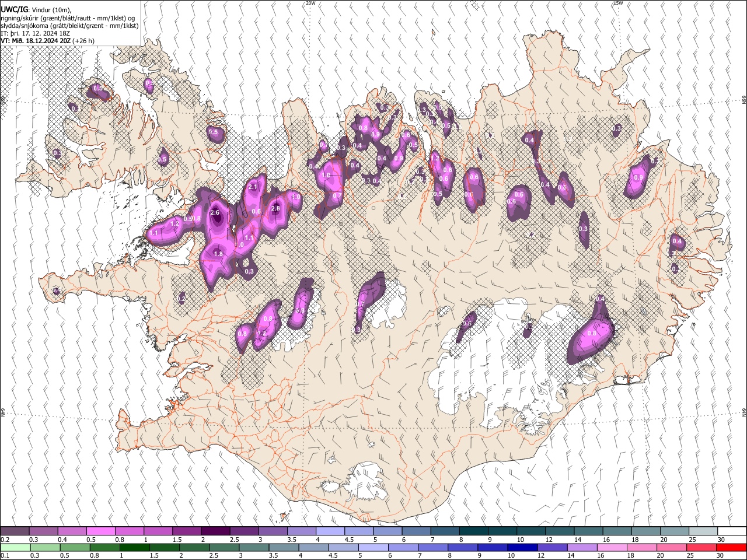This screenshot has width=747, height=560.
Task: Select the violet 12 swatch in rain scale
Action: tap(552, 548)
